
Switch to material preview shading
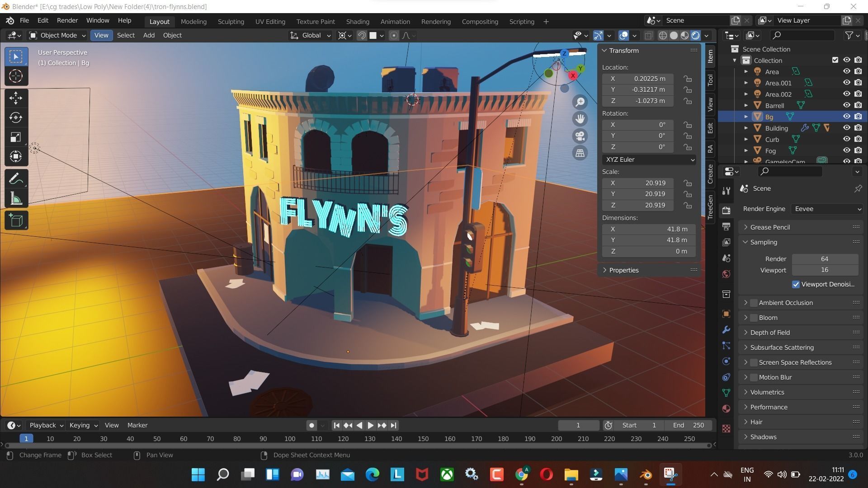point(685,36)
